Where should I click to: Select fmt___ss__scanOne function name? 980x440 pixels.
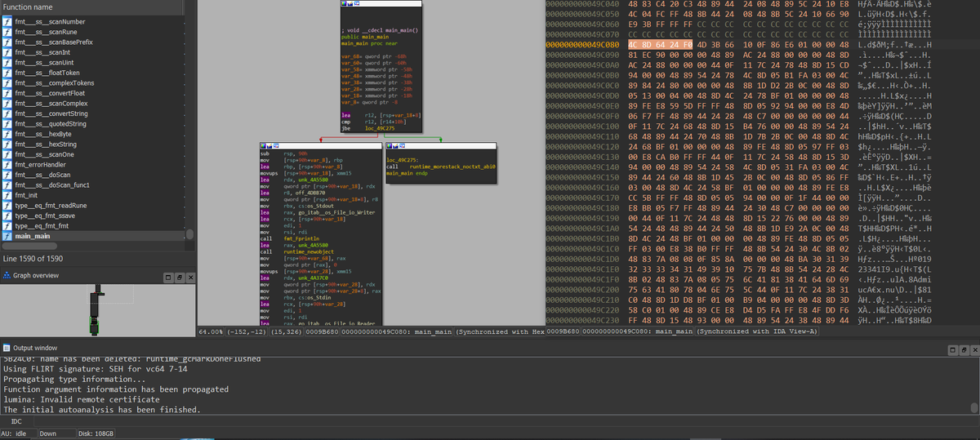click(45, 154)
